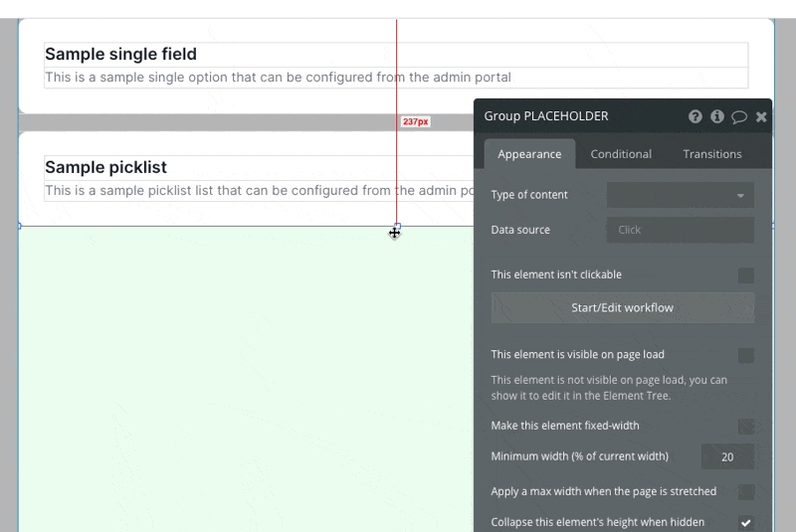Viewport: 796px width, 532px height.
Task: Toggle 'Apply a max width' checkbox
Action: [x=745, y=491]
